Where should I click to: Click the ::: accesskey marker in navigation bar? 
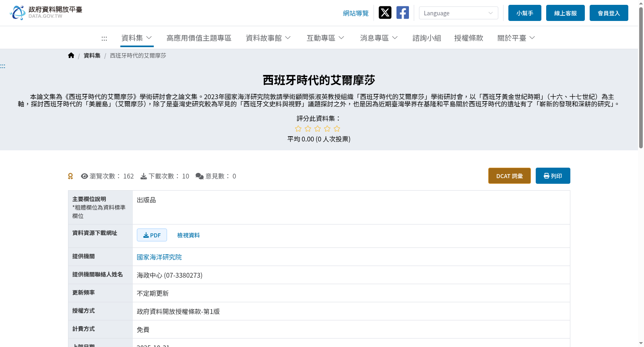tap(104, 39)
